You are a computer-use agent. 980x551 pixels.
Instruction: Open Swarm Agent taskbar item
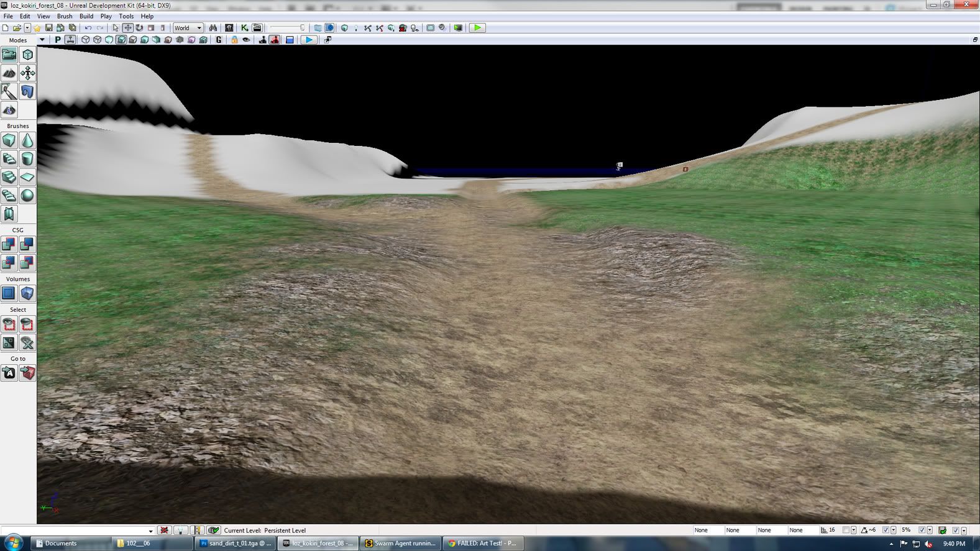pos(401,544)
